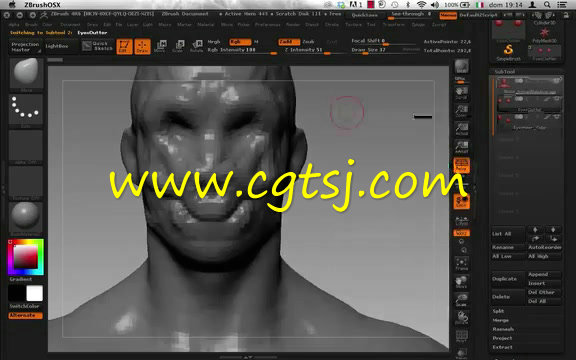The image size is (576, 360).
Task: Click the volume icon in menu bar
Action: [x=435, y=5]
